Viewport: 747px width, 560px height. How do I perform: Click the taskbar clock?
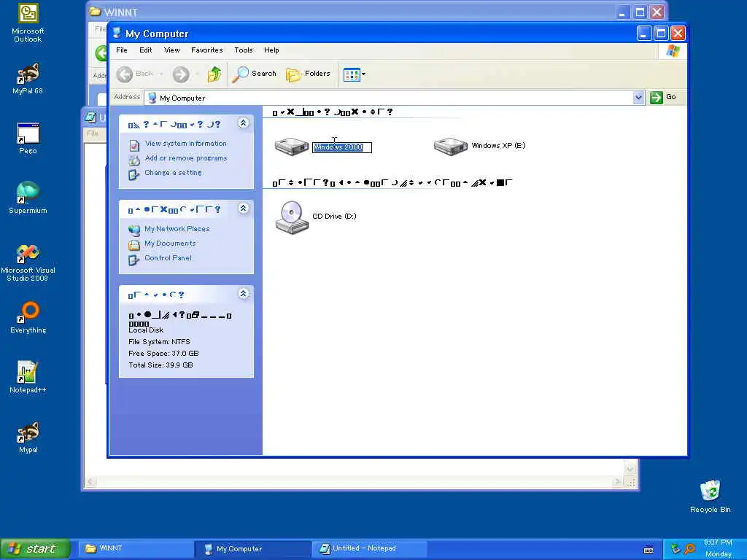point(718,548)
